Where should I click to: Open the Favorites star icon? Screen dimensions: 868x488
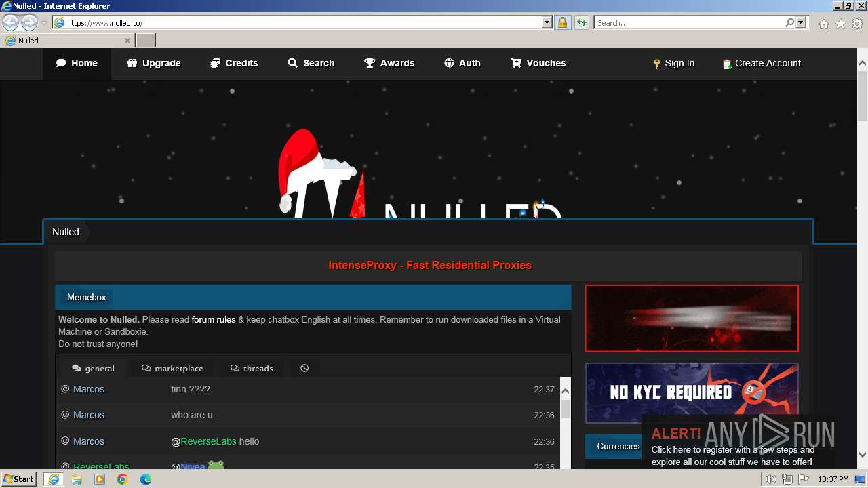pyautogui.click(x=840, y=24)
